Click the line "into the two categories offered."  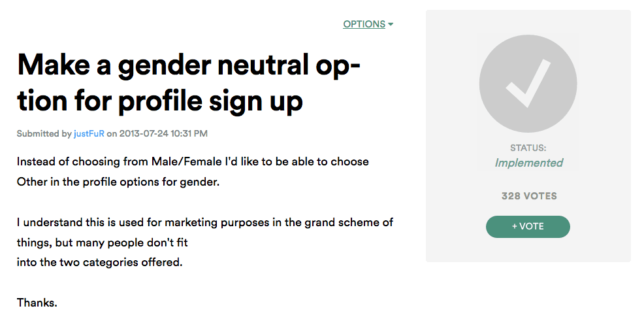[x=99, y=263]
